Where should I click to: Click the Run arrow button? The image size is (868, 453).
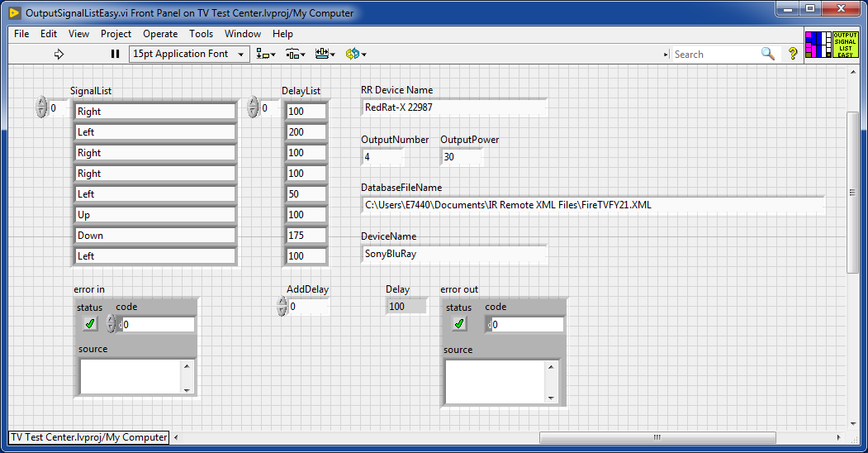[x=59, y=55]
